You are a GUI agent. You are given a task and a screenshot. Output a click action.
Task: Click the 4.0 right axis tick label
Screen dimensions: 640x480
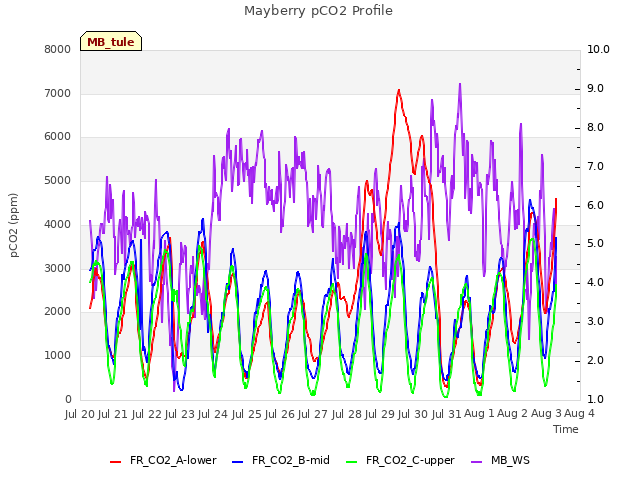(595, 282)
